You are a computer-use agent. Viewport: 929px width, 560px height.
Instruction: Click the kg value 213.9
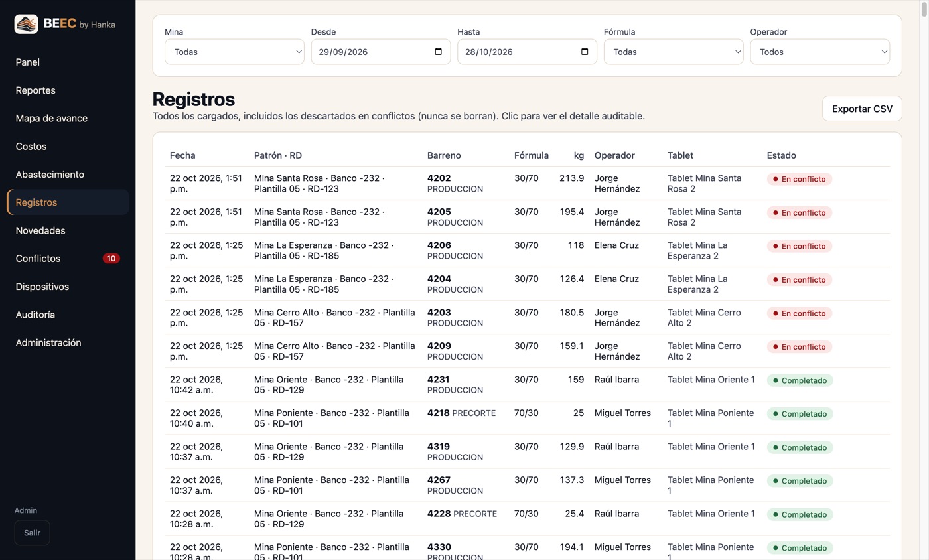572,178
